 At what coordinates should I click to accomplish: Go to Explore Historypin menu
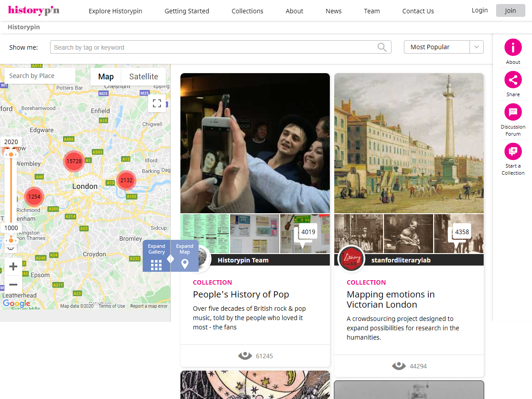tap(115, 11)
